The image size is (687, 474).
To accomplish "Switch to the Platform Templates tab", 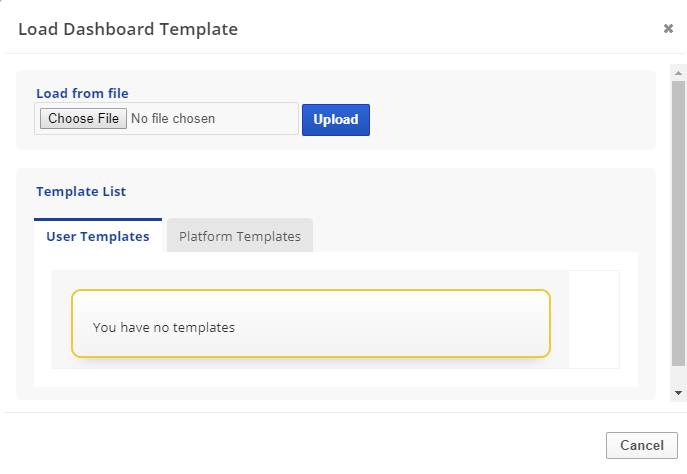I will click(239, 236).
